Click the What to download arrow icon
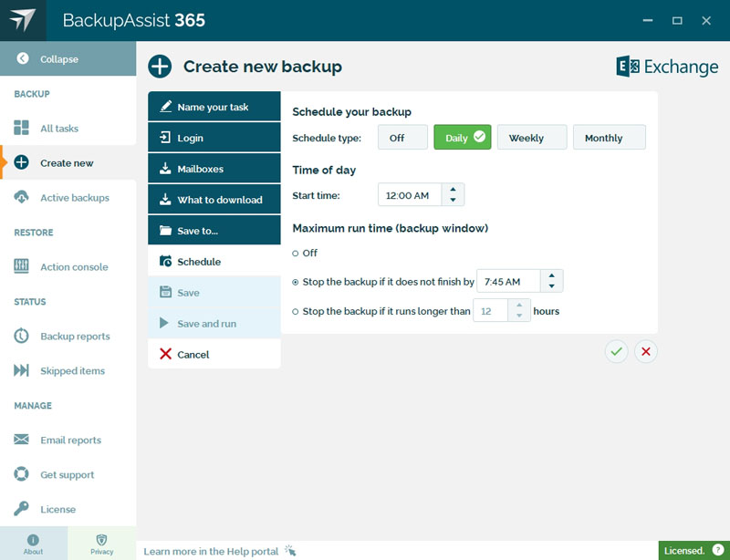 click(165, 199)
